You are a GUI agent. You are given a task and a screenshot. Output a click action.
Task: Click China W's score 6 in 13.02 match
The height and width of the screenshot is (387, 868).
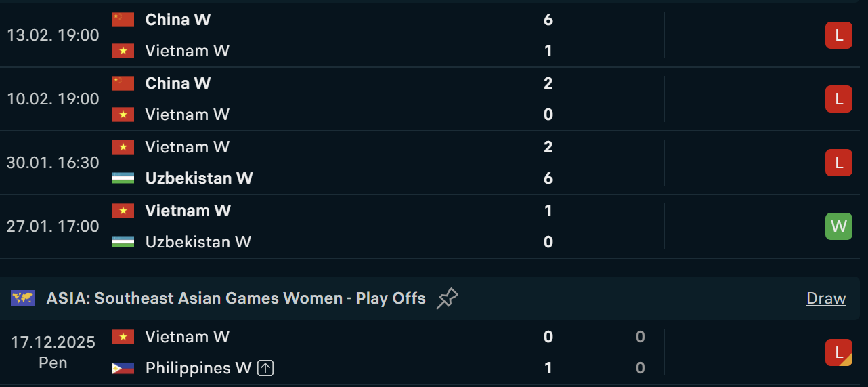[x=548, y=20]
